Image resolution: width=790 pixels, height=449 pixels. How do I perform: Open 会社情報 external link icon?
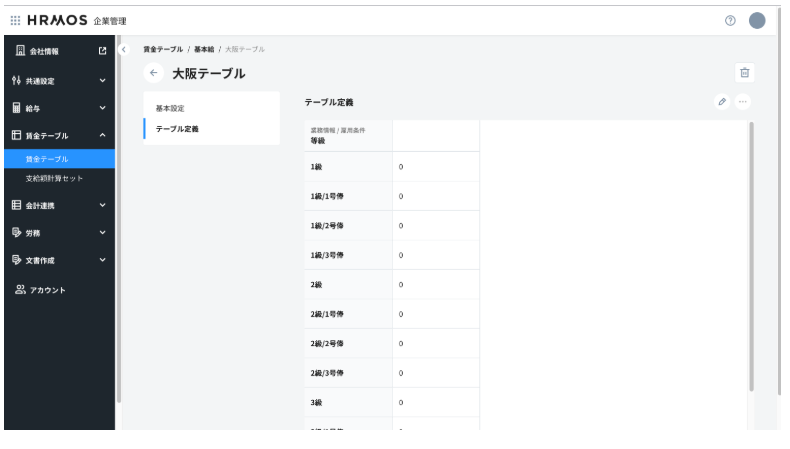102,50
